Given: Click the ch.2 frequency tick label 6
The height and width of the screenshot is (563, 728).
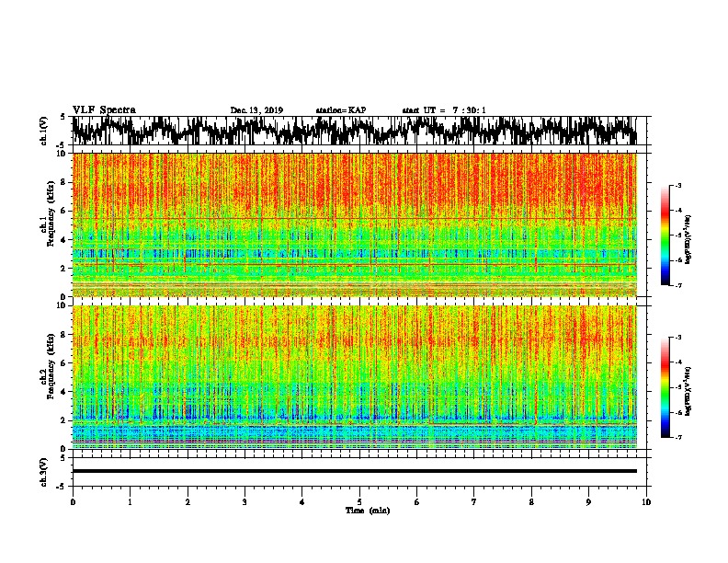Looking at the screenshot, I should pyautogui.click(x=63, y=362).
